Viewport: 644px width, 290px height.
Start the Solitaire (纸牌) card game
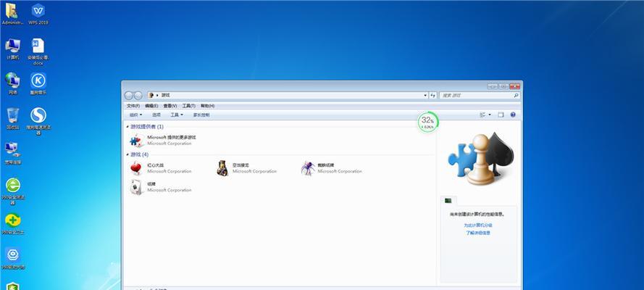tap(160, 187)
